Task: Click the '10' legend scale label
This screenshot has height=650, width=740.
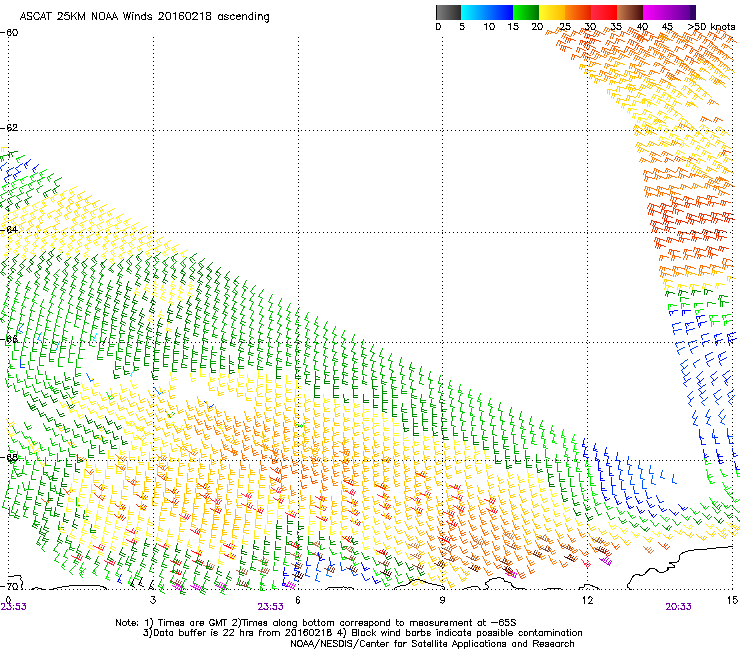Action: point(489,27)
